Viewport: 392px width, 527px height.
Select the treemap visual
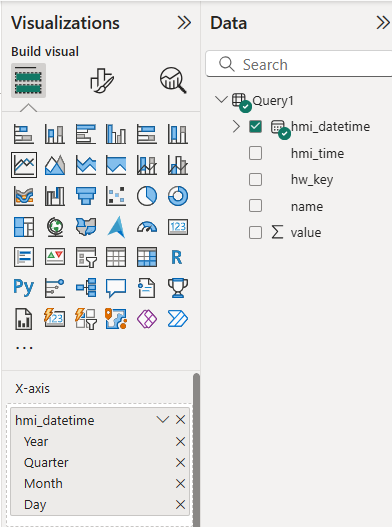[24, 227]
